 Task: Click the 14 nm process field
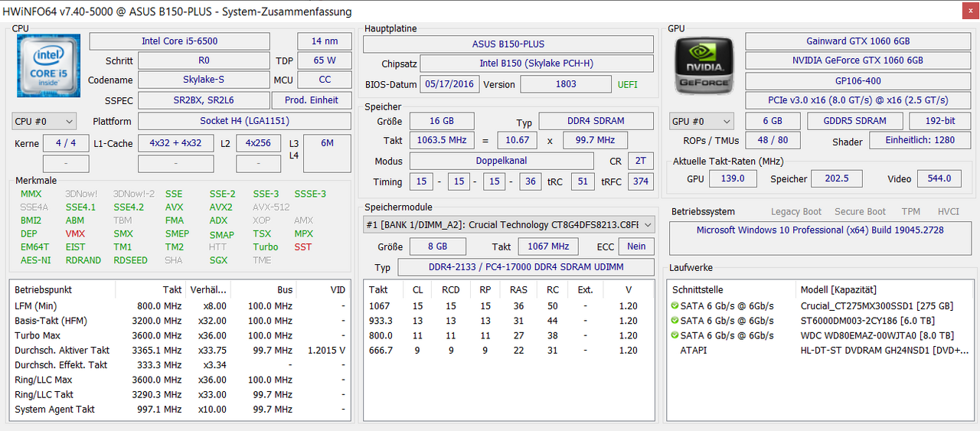click(325, 41)
